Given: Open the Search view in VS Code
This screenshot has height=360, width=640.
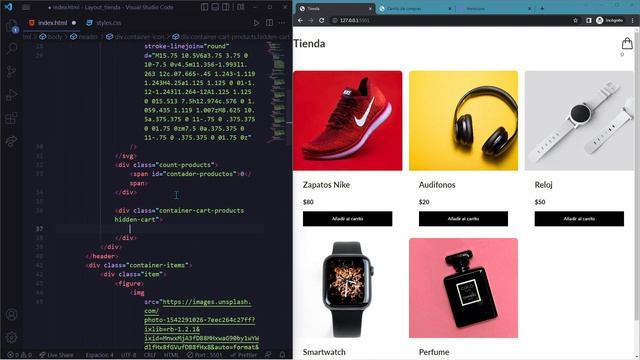Looking at the screenshot, I should [11, 49].
